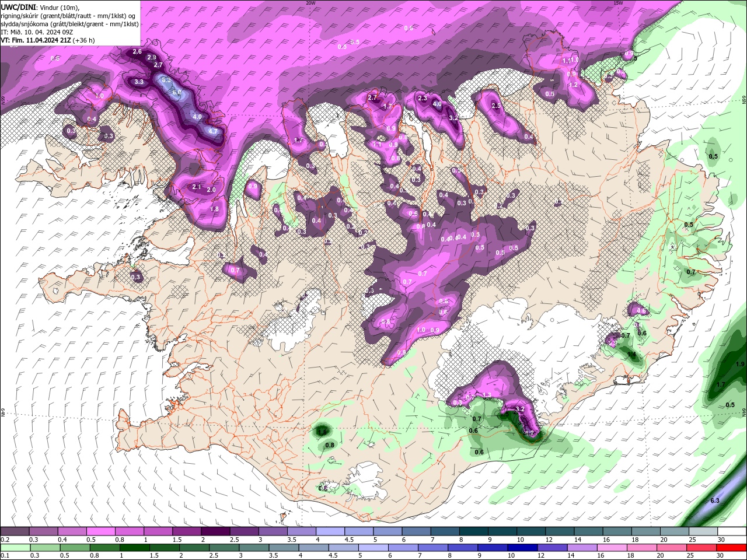The height and width of the screenshot is (560, 747).
Task: Click the valid time 'VT: Fim. 11.04.2024 21Z'
Action: coord(36,40)
